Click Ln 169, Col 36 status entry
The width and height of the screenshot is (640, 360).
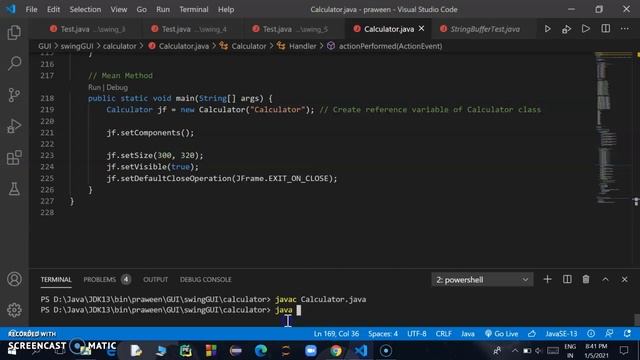click(336, 334)
